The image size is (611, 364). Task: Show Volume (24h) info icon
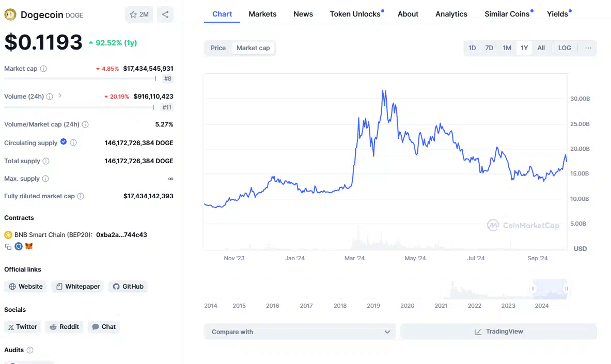(50, 96)
